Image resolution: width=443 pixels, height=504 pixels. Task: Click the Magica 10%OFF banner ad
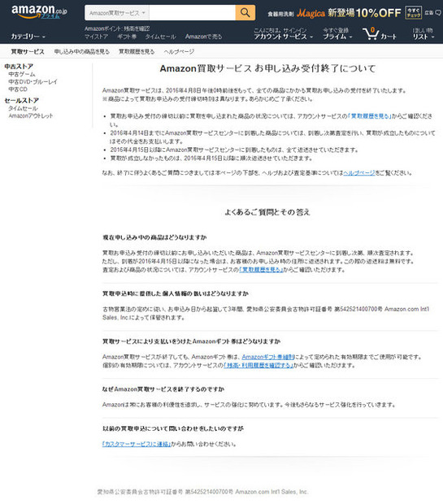click(334, 13)
